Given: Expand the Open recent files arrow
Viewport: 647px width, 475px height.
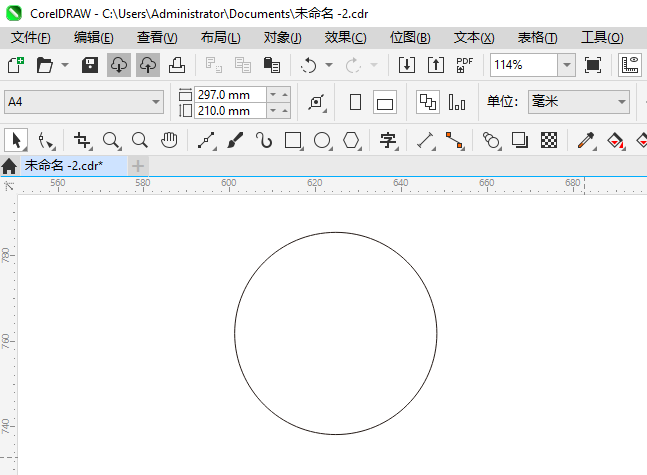Looking at the screenshot, I should coord(65,65).
